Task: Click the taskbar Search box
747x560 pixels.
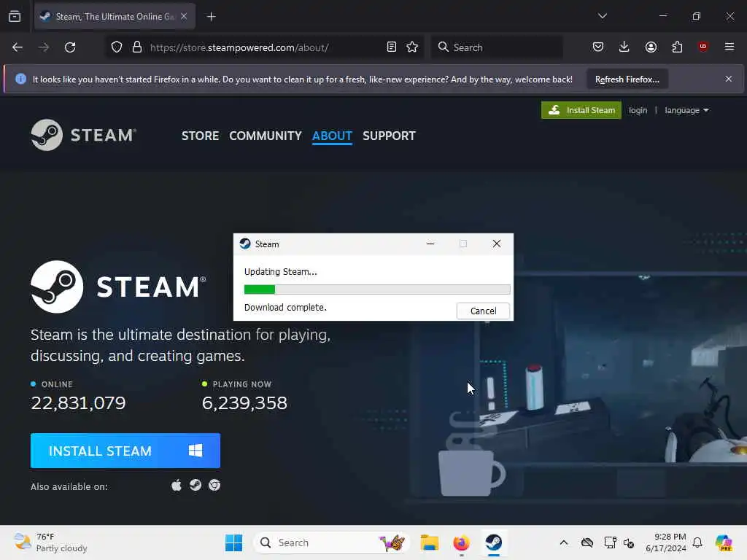Action: [x=332, y=542]
